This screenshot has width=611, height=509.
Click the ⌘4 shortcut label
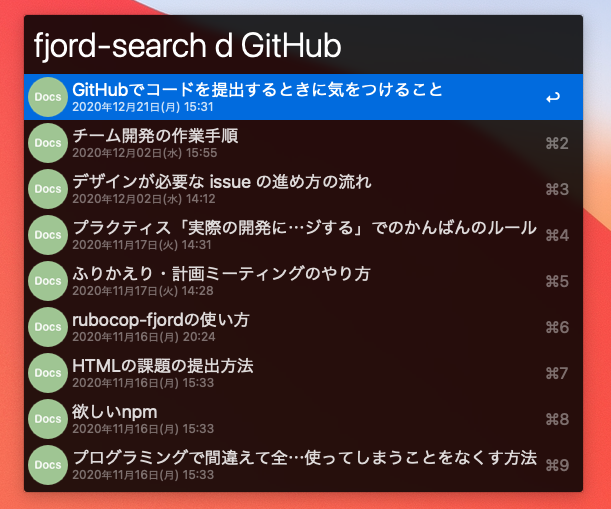click(x=557, y=235)
